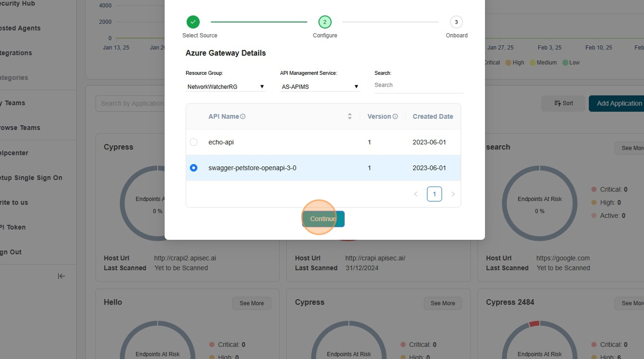Click the Continue button

[323, 219]
